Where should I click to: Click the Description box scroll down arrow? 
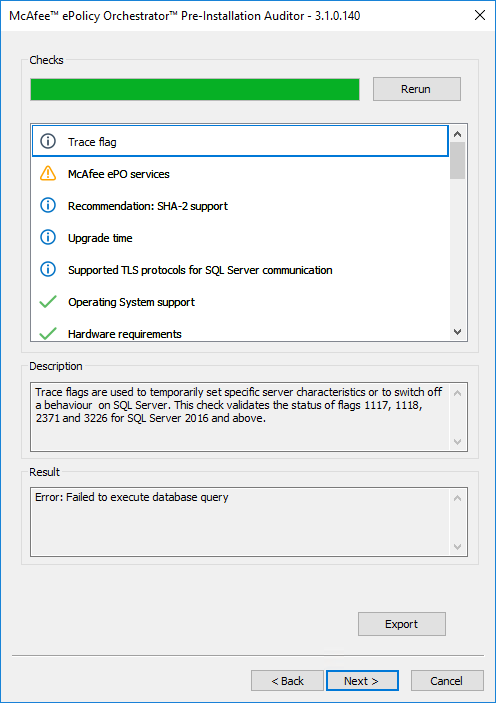click(457, 442)
